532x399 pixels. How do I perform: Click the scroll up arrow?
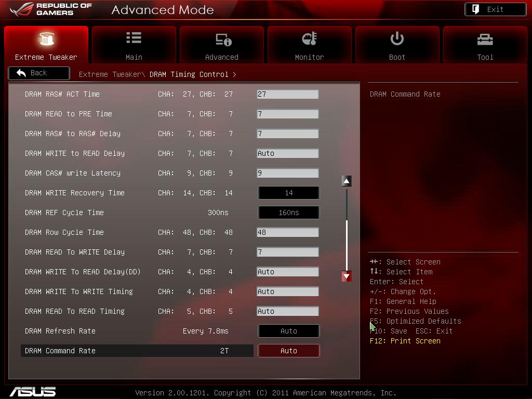(x=347, y=181)
